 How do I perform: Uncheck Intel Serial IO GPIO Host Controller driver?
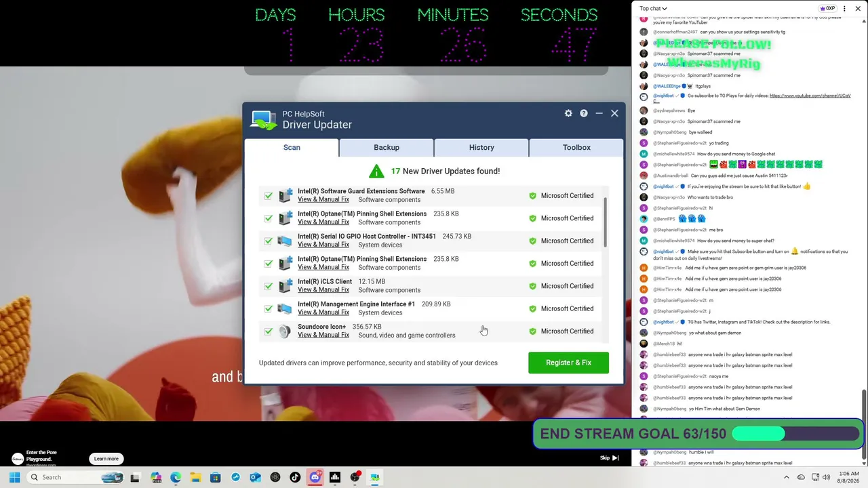pyautogui.click(x=269, y=241)
